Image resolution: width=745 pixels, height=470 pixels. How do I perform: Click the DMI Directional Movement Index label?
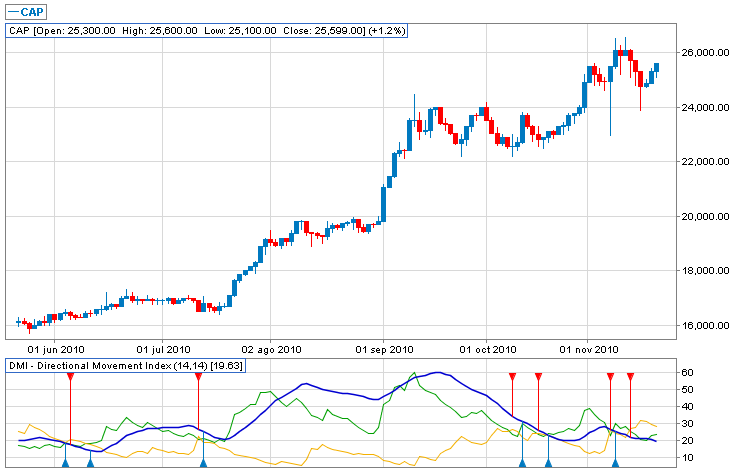pyautogui.click(x=126, y=367)
